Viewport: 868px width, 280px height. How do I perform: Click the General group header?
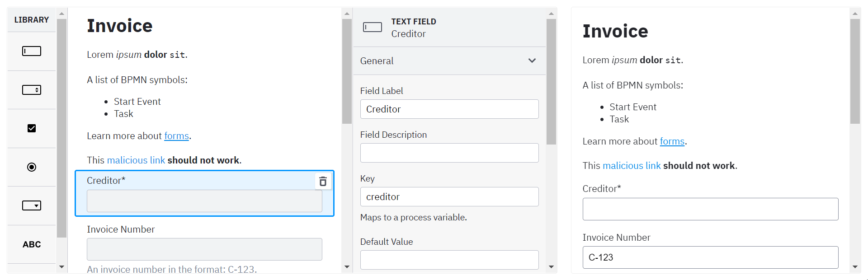click(x=449, y=61)
